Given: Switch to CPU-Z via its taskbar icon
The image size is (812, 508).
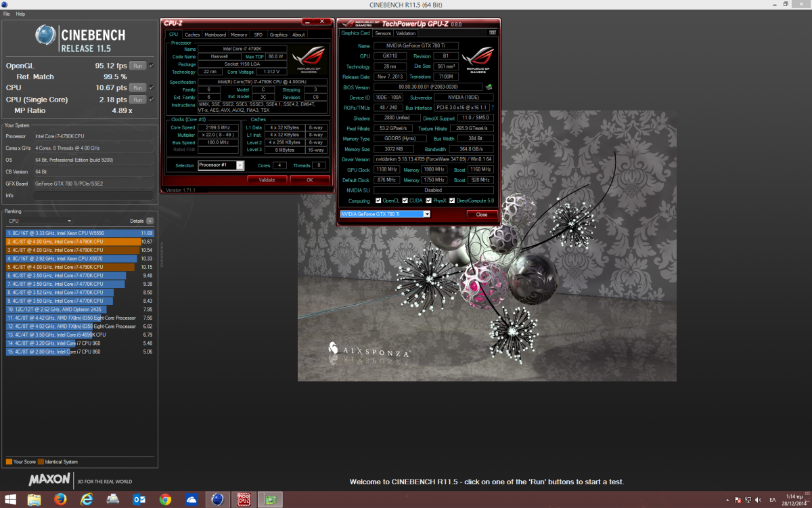Looking at the screenshot, I should (x=244, y=499).
